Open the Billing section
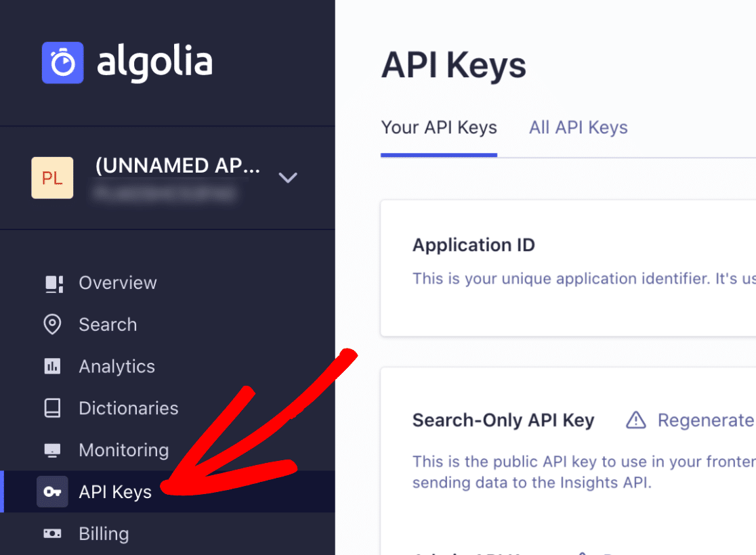 (x=103, y=534)
